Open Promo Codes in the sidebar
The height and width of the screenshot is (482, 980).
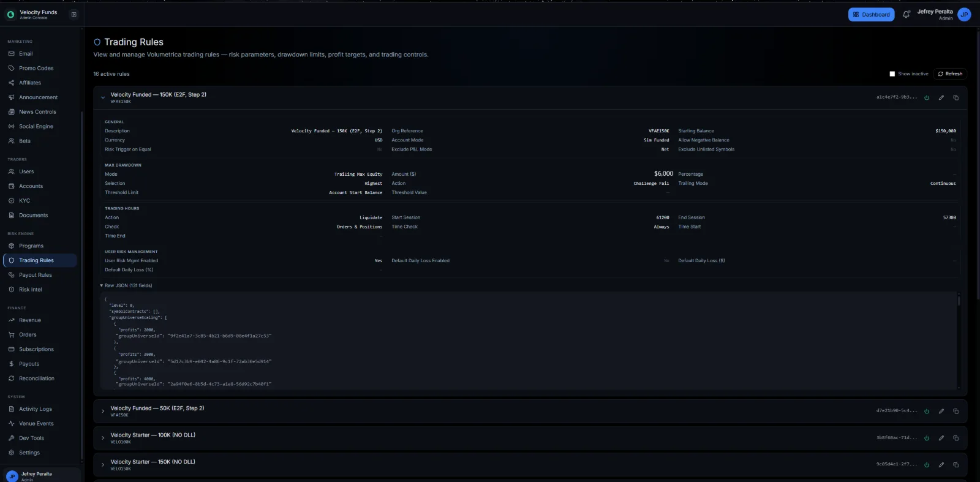click(x=40, y=68)
